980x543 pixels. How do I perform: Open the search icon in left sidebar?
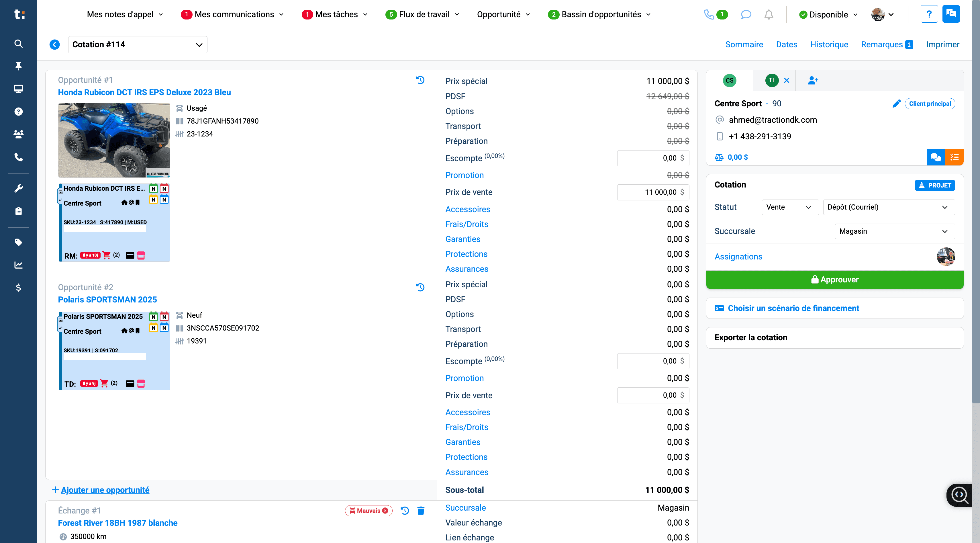(x=18, y=44)
